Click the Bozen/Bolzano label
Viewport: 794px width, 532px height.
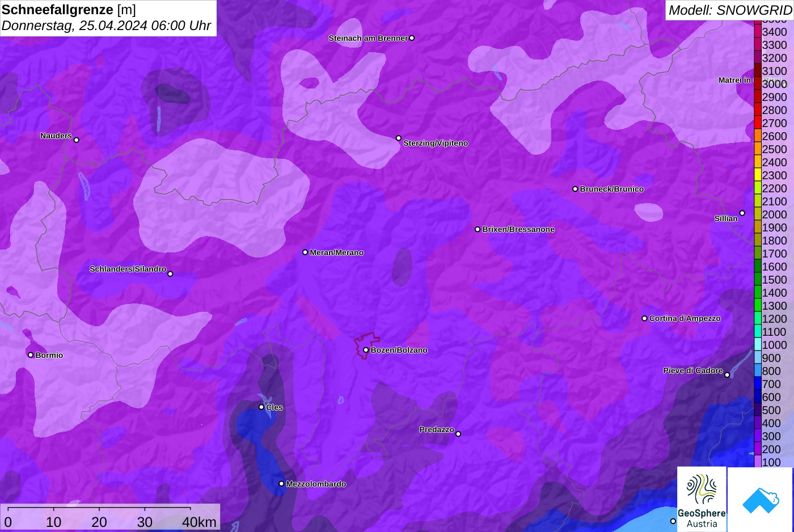[x=399, y=350]
